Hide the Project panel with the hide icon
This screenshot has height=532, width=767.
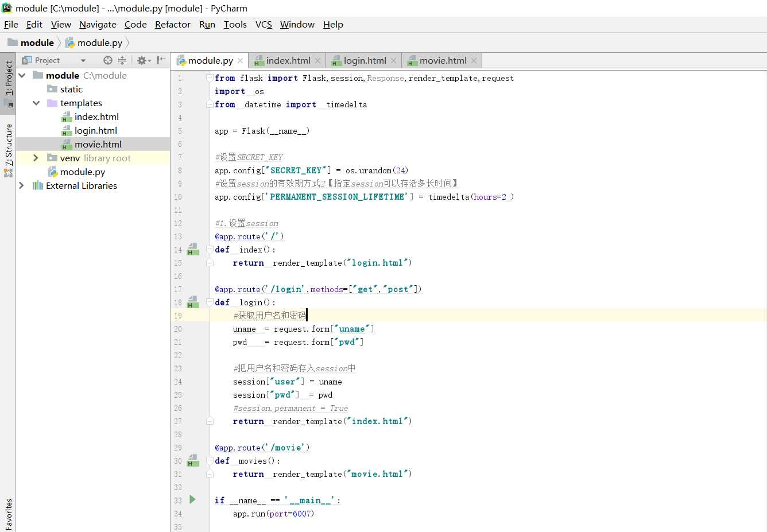161,60
